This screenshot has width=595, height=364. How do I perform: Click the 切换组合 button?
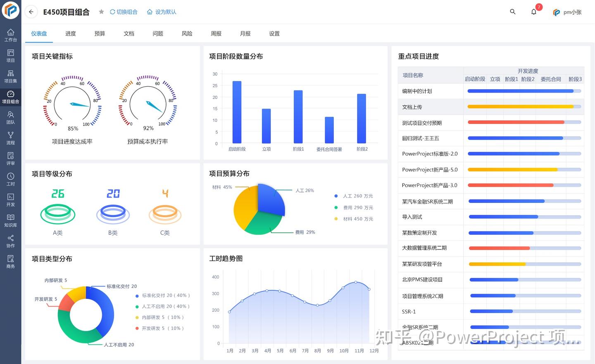click(123, 12)
